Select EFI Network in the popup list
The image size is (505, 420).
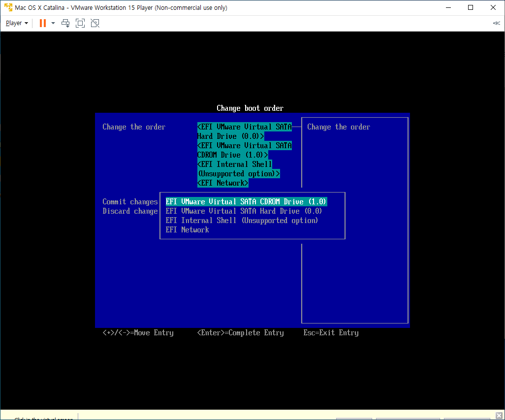tap(187, 229)
